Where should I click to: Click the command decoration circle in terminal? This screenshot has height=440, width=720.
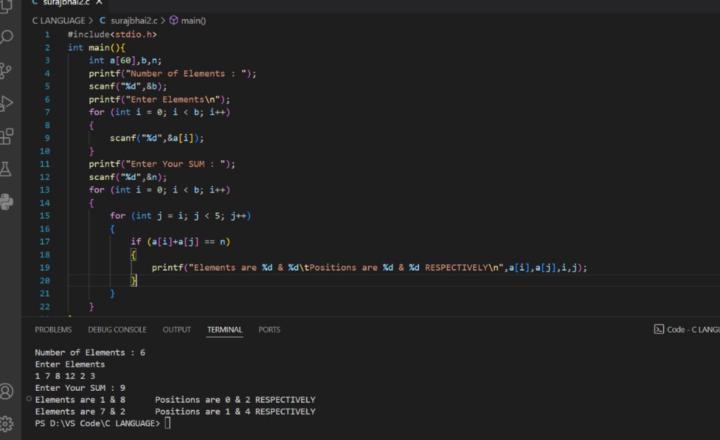(x=29, y=399)
